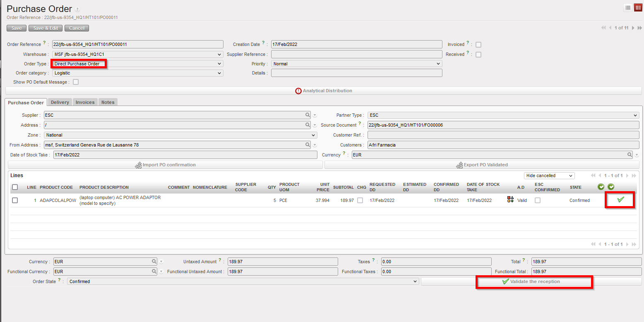Viewport: 644px width, 322px height.
Task: Click the Supplier field search magnifier
Action: pyautogui.click(x=308, y=115)
